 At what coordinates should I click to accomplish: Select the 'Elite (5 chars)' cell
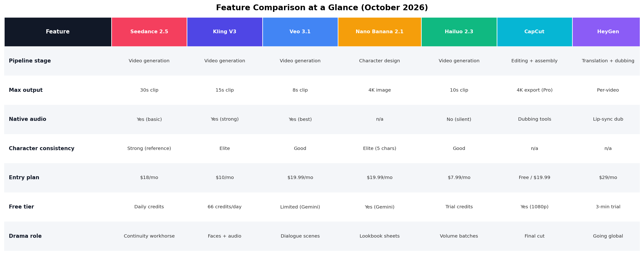[x=380, y=149]
